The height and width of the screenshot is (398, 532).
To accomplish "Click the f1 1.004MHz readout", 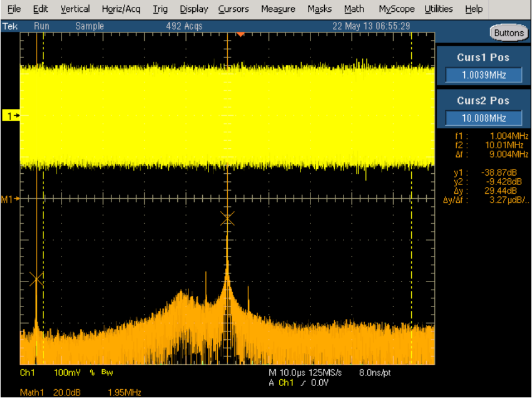I will click(492, 136).
